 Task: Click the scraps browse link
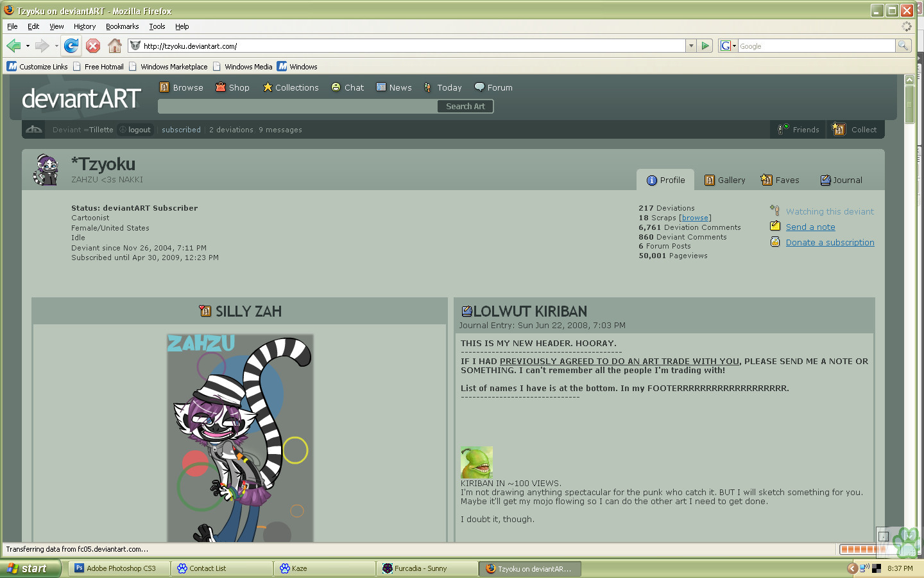pos(695,218)
